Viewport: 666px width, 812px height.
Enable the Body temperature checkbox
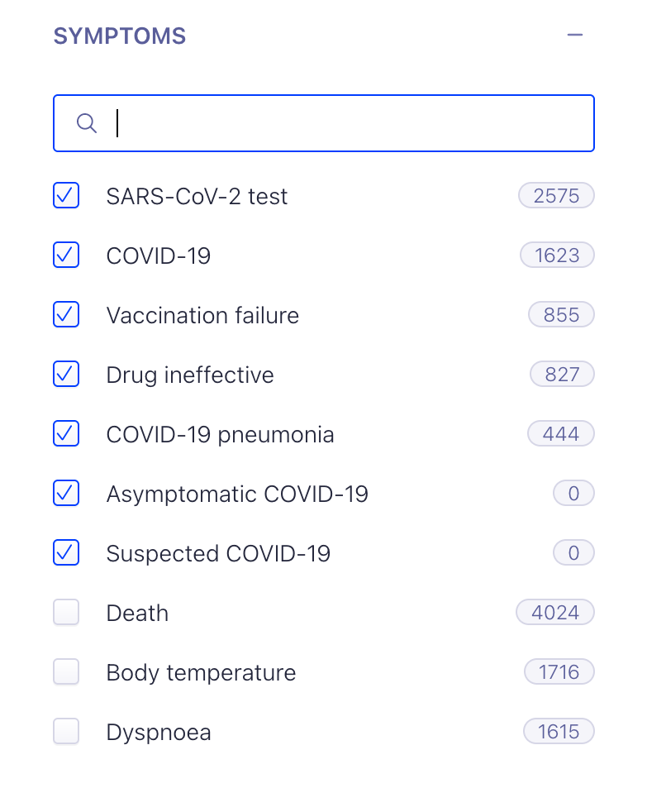tap(66, 671)
